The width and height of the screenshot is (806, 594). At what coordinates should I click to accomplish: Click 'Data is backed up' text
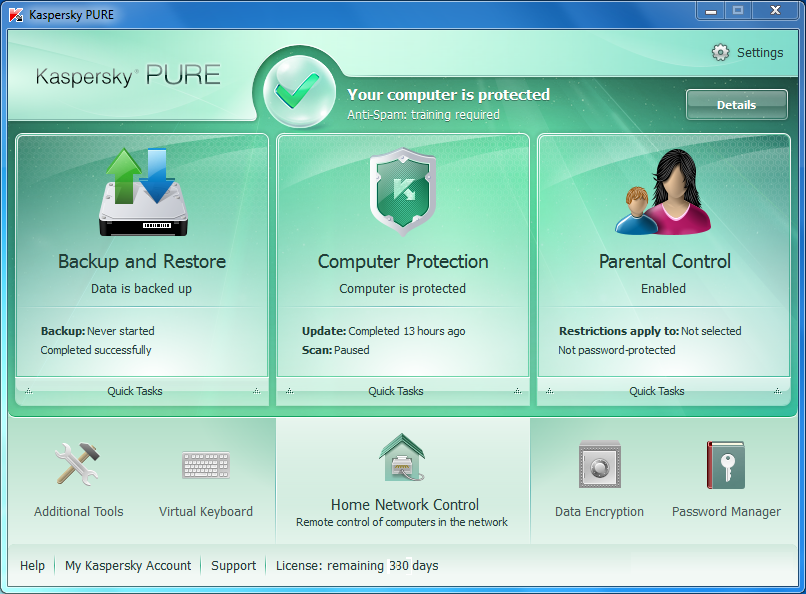point(141,289)
